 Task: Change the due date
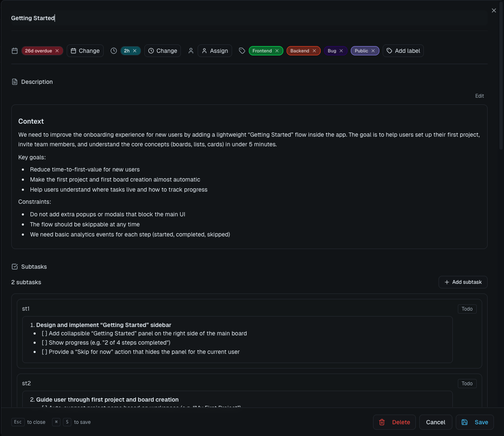tap(85, 50)
